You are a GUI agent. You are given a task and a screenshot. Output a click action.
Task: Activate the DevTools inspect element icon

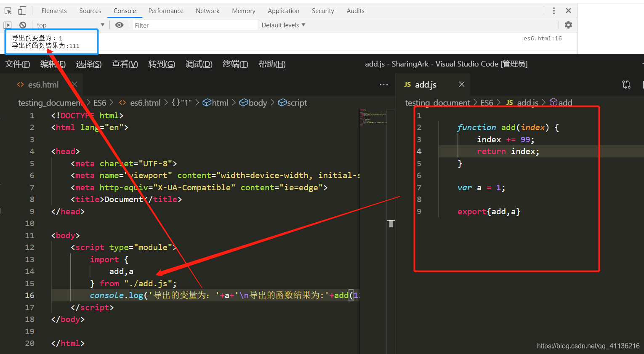pos(8,11)
